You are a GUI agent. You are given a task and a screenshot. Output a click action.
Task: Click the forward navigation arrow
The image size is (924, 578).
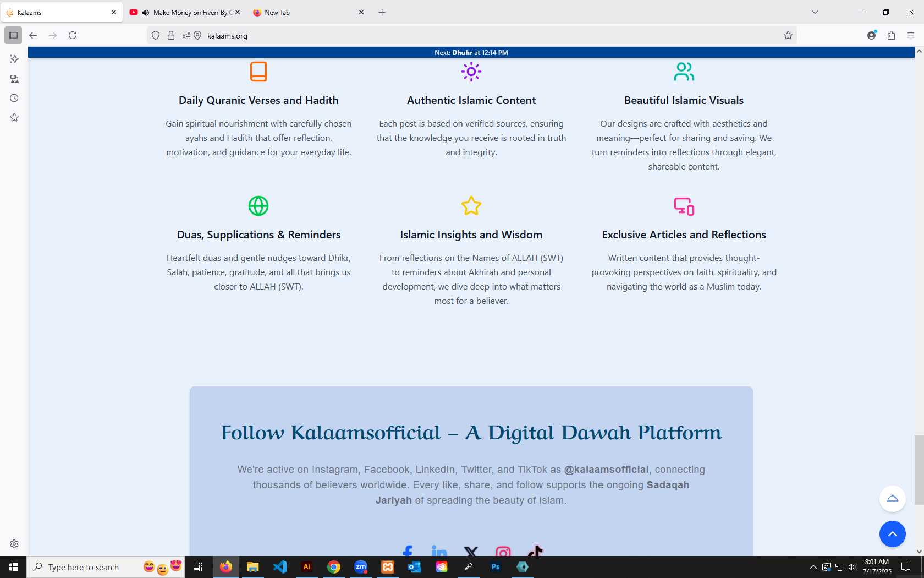tap(53, 35)
